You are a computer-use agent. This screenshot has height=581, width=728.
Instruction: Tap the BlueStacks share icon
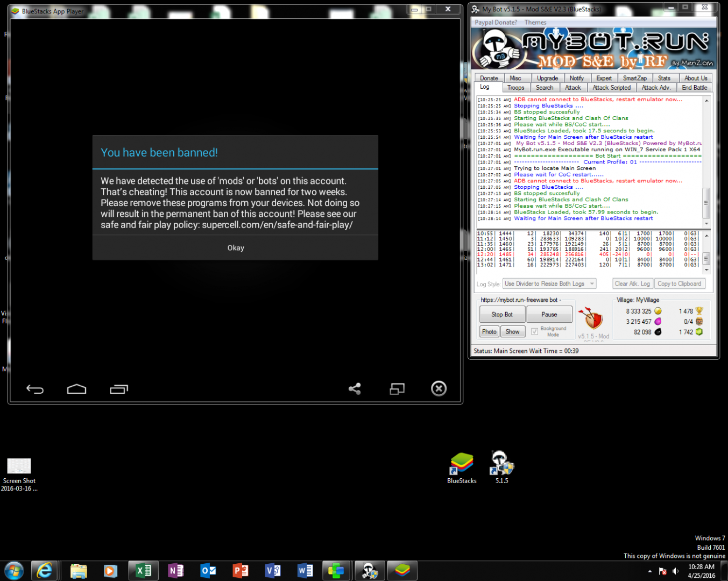(355, 388)
